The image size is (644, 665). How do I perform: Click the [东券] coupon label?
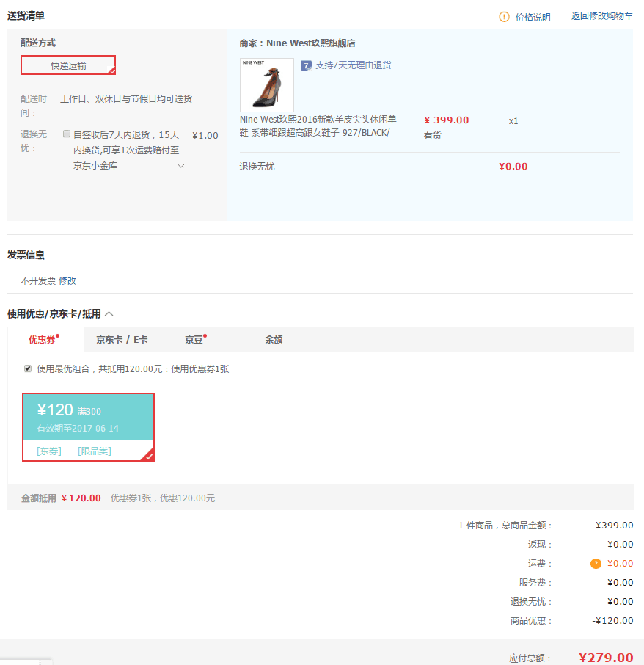(49, 451)
